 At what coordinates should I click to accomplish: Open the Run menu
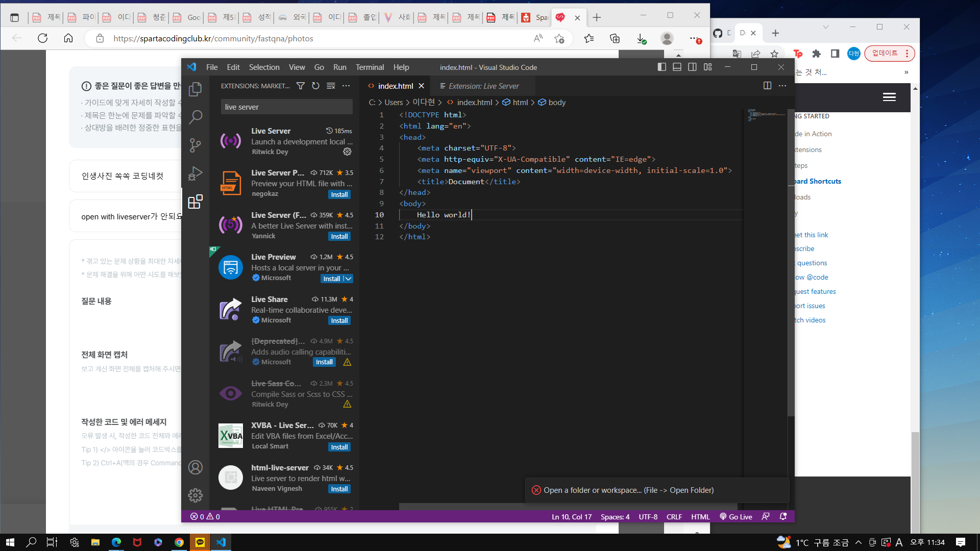(339, 67)
